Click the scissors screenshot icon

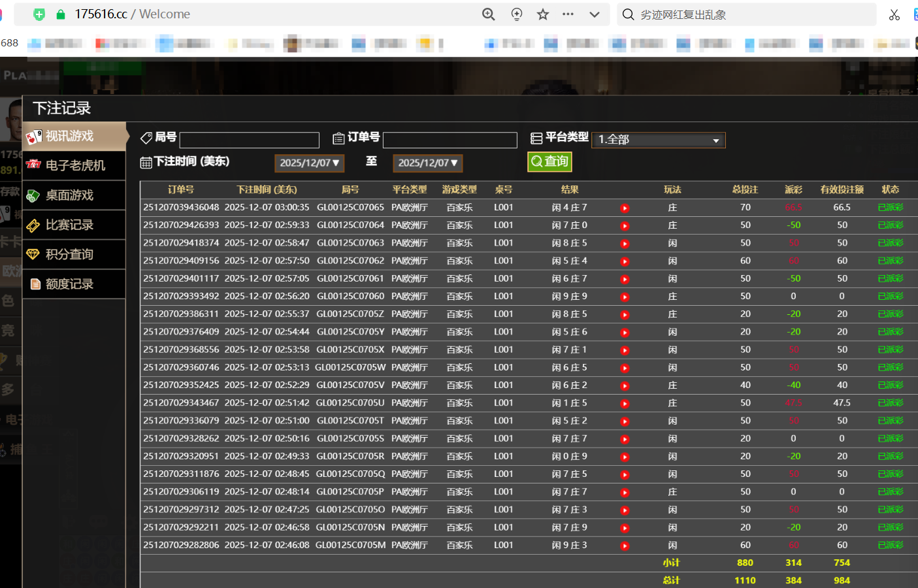(894, 14)
